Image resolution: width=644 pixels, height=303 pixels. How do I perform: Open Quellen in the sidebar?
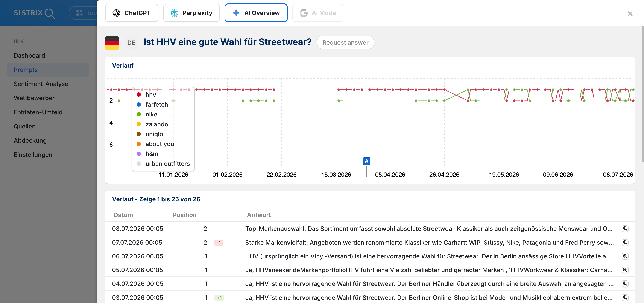(x=24, y=126)
